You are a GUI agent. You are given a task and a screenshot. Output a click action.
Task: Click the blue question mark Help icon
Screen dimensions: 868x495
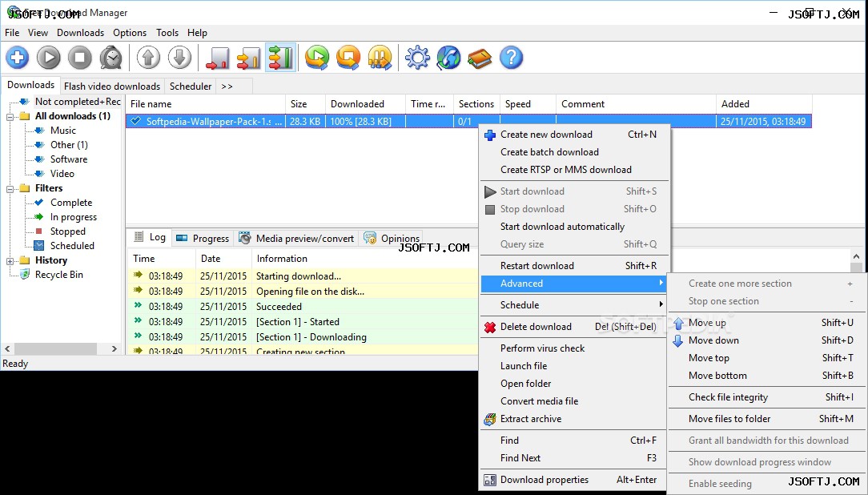pyautogui.click(x=512, y=58)
